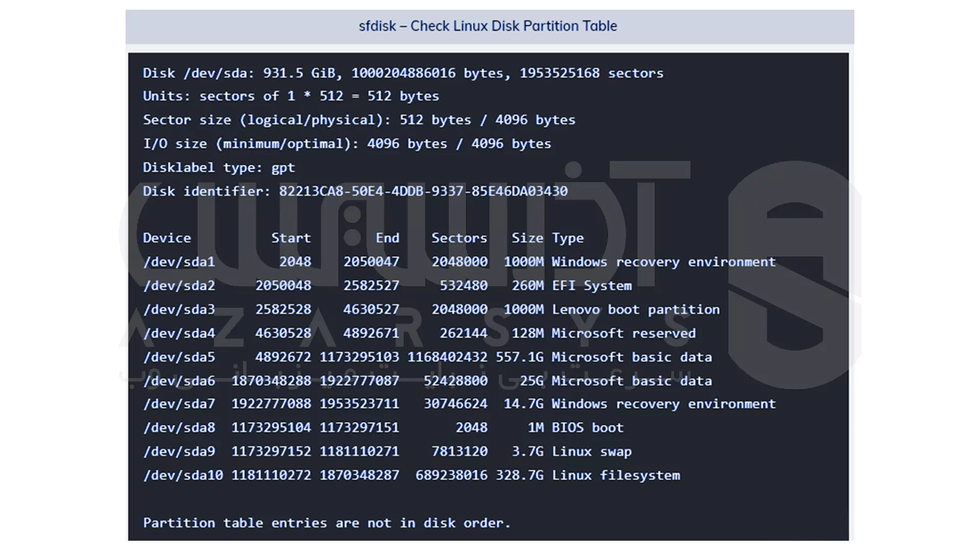The image size is (980, 551).
Task: Click the '/dev/sda2' device name
Action: coord(179,286)
